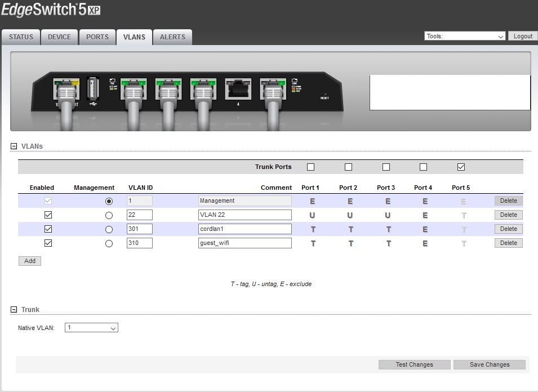Toggle Port 2 untag mode for VLAN 22
This screenshot has height=392, width=538.
click(x=350, y=215)
